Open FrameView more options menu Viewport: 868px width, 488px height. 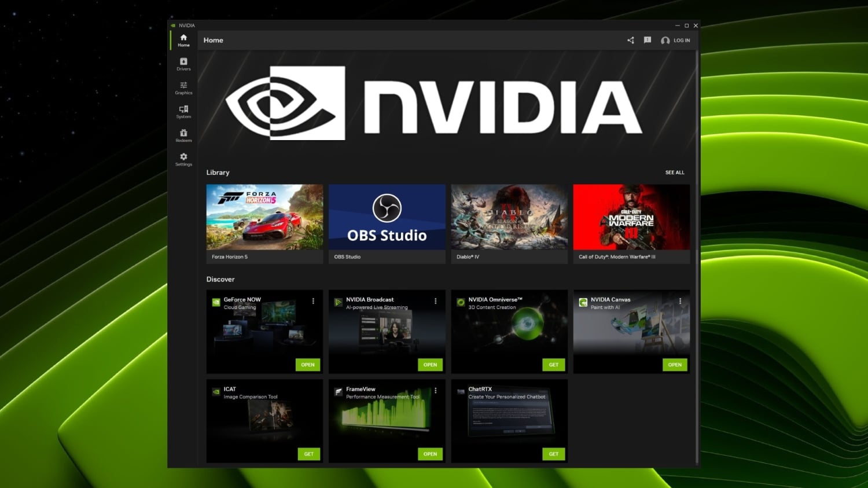436,391
